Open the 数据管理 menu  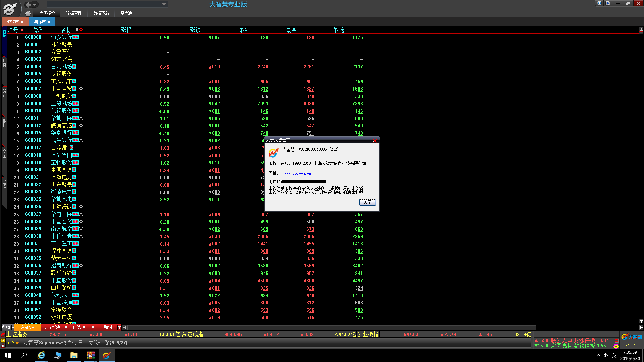click(x=74, y=13)
